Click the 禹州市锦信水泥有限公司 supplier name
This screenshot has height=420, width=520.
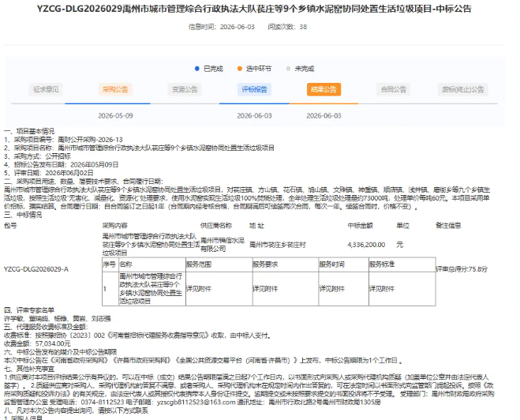[223, 245]
